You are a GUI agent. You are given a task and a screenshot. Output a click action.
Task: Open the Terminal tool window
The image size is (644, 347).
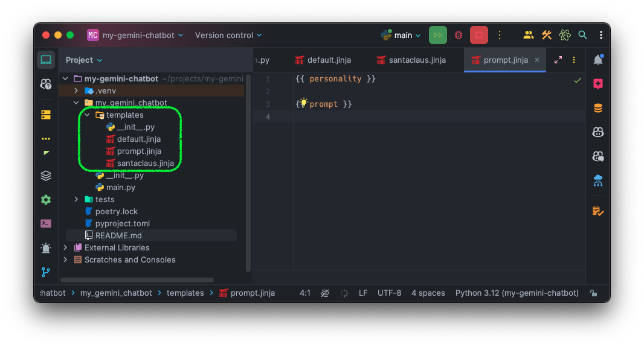(46, 223)
